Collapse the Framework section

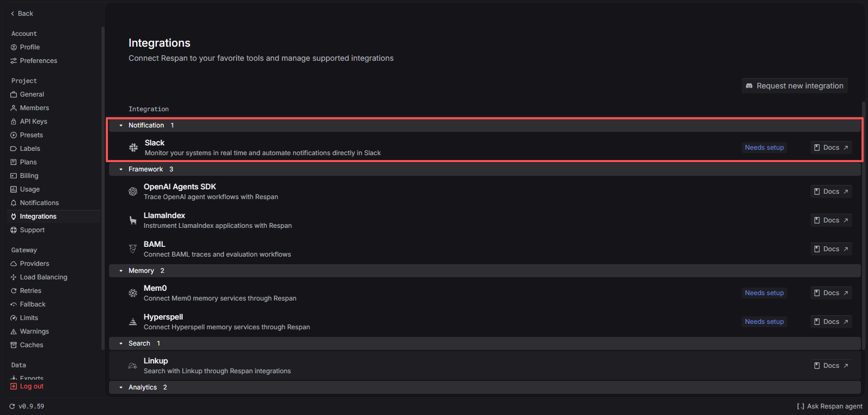(x=122, y=169)
